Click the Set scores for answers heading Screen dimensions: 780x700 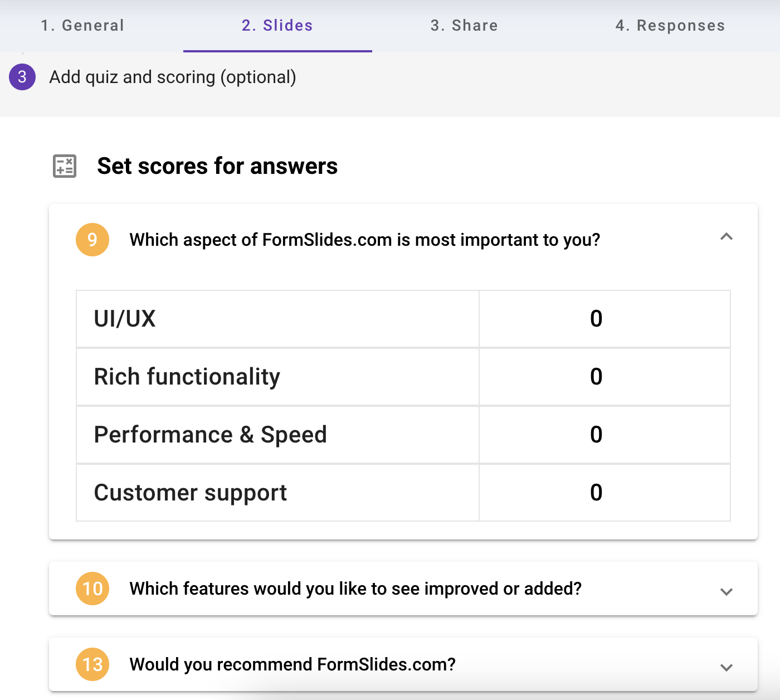(218, 166)
